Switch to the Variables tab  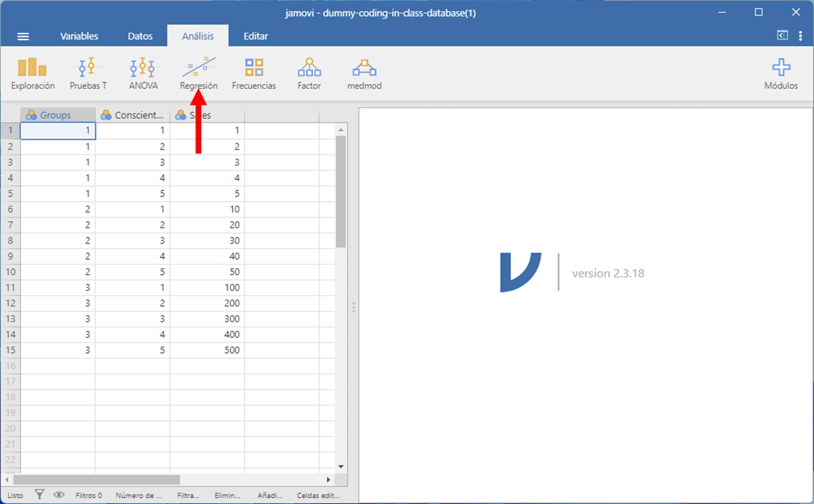pos(79,36)
